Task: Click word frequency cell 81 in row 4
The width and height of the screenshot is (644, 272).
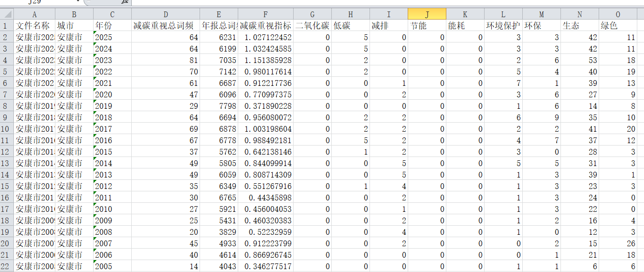Action: coord(165,60)
